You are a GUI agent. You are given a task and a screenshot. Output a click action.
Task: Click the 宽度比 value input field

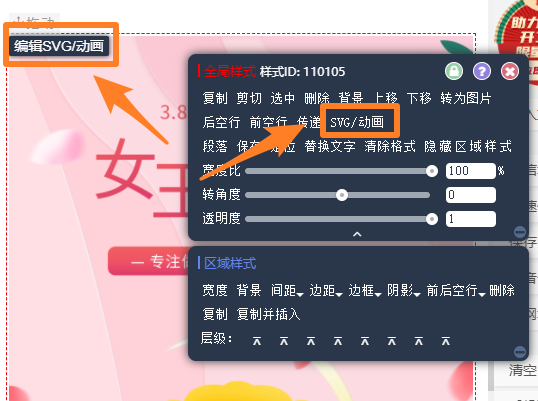[470, 171]
